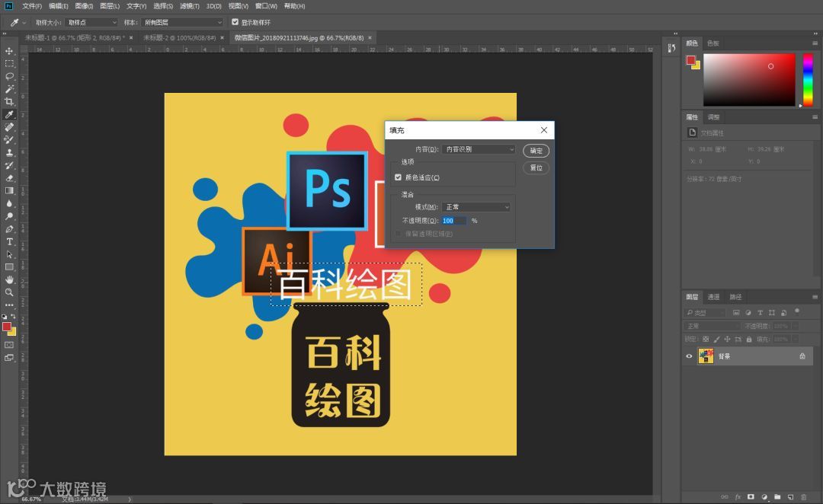This screenshot has height=504, width=823.
Task: Click 复位 button in Fill dialog
Action: pyautogui.click(x=536, y=167)
